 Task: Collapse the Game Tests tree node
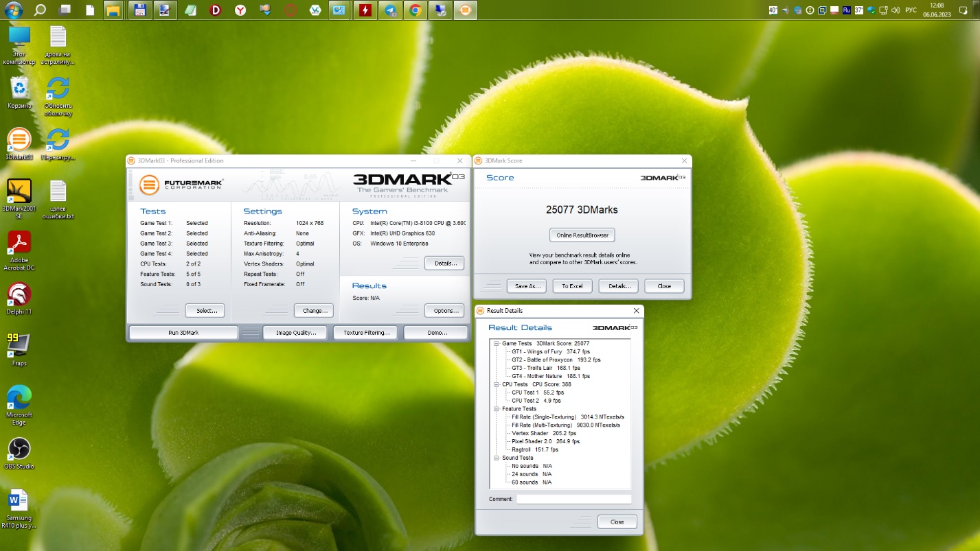click(x=497, y=343)
